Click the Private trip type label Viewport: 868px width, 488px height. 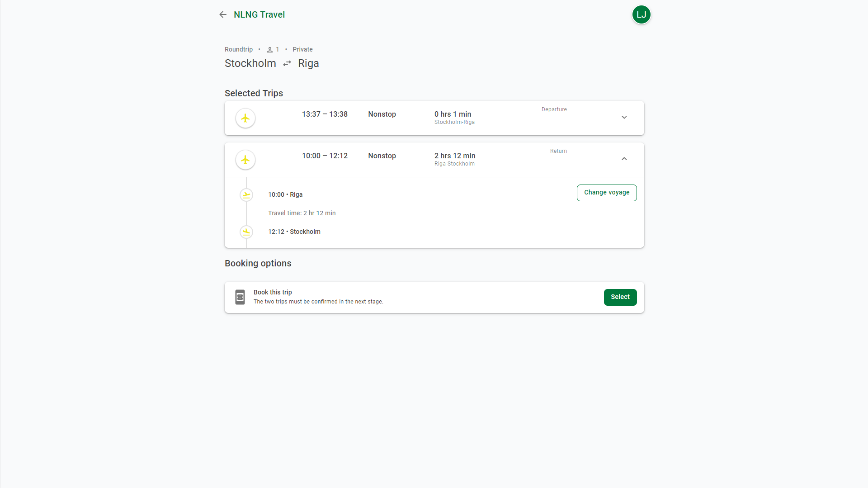(302, 49)
